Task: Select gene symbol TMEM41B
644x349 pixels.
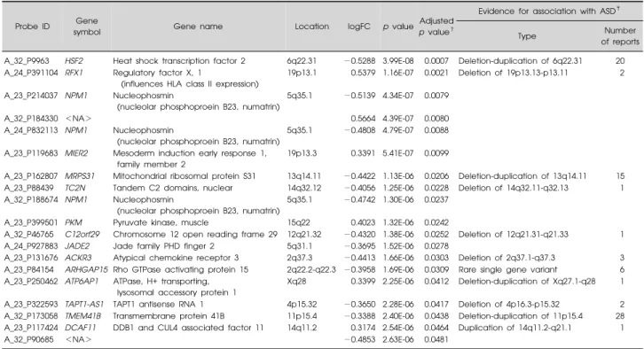Action: pos(82,316)
